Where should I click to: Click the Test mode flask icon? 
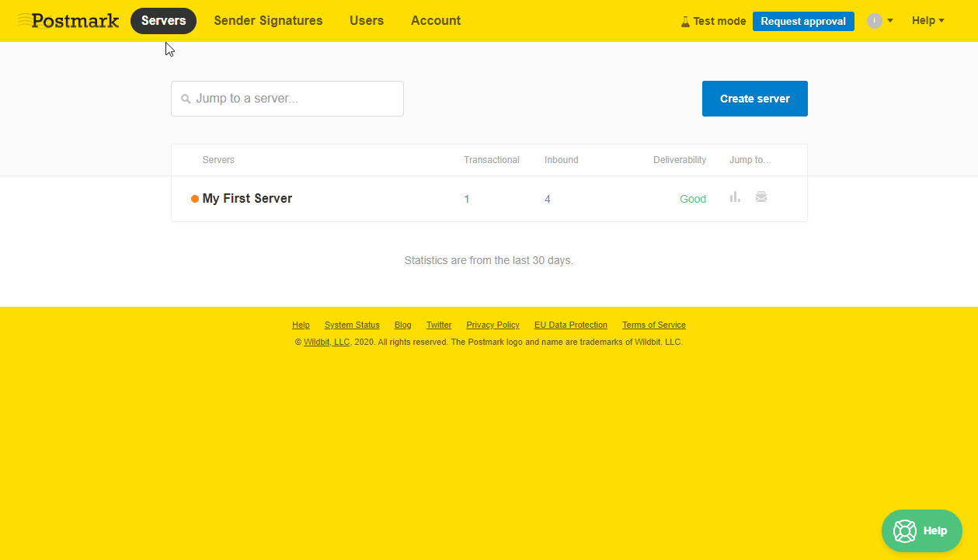point(685,22)
